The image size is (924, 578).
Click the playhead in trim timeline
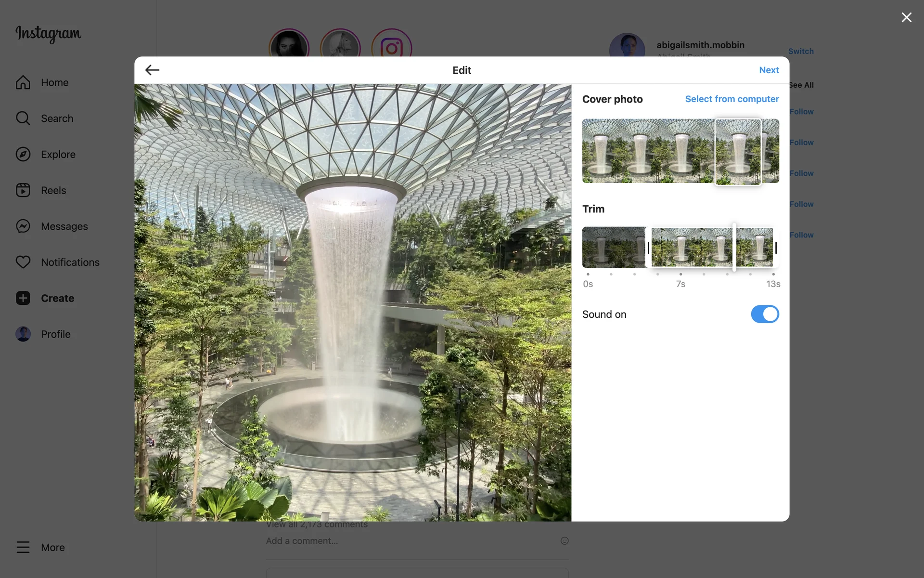click(x=734, y=247)
